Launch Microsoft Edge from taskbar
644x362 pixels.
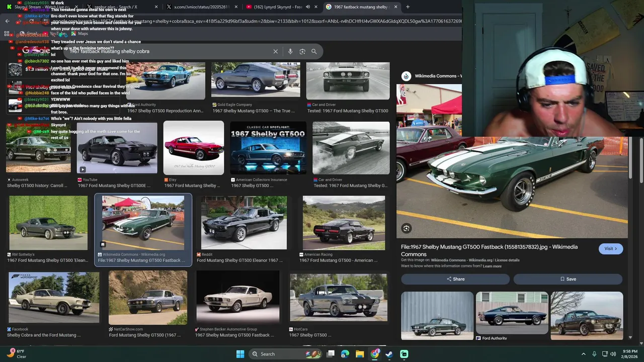point(345,354)
